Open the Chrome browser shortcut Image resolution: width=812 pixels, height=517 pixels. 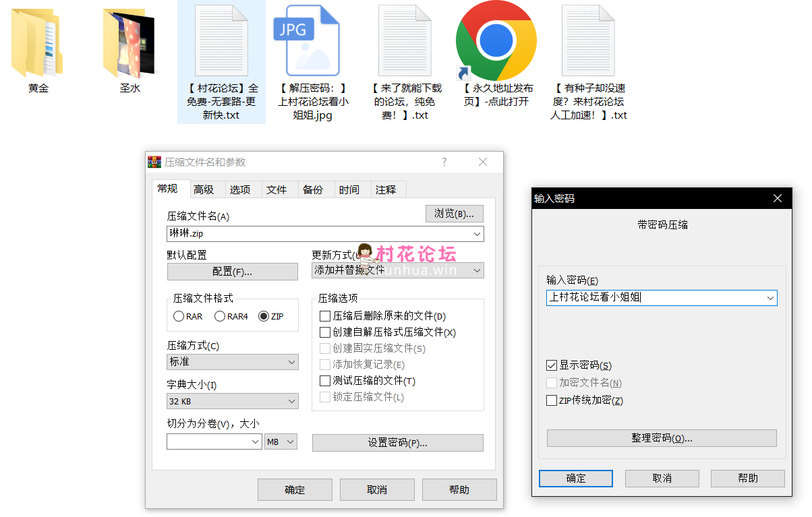click(x=496, y=40)
